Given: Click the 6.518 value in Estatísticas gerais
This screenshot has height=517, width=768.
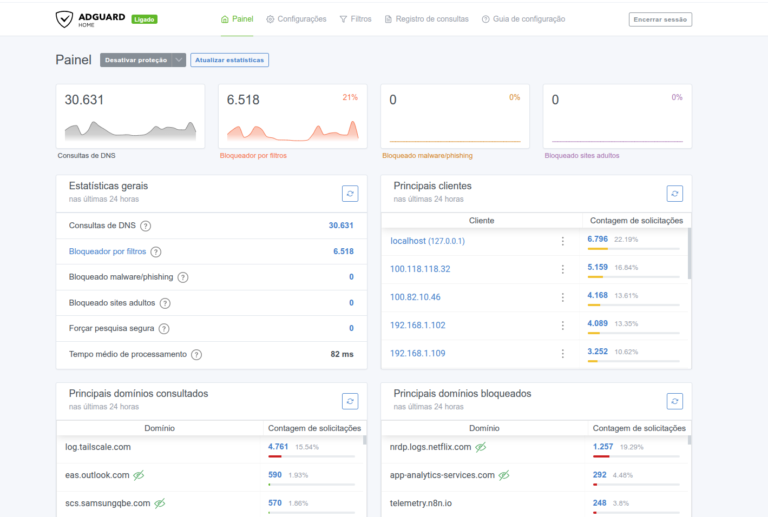Looking at the screenshot, I should (x=343, y=251).
